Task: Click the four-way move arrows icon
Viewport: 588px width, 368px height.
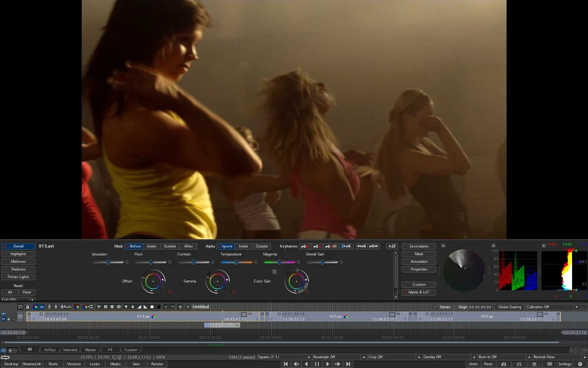Action: pos(180,307)
